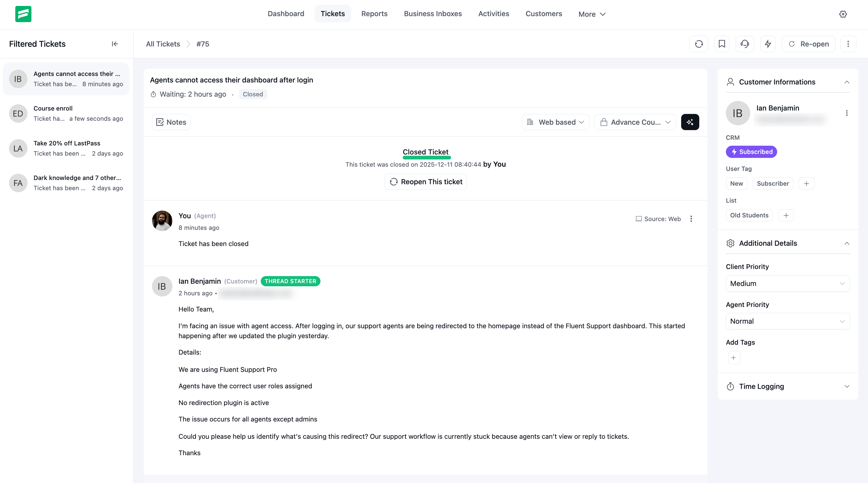Open the lightning bolt workflow actions
Viewport: 868px width, 483px height.
768,44
